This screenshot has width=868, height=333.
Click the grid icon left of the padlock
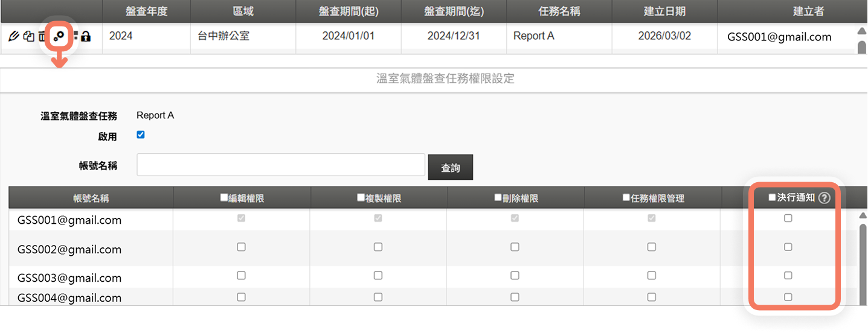point(76,37)
